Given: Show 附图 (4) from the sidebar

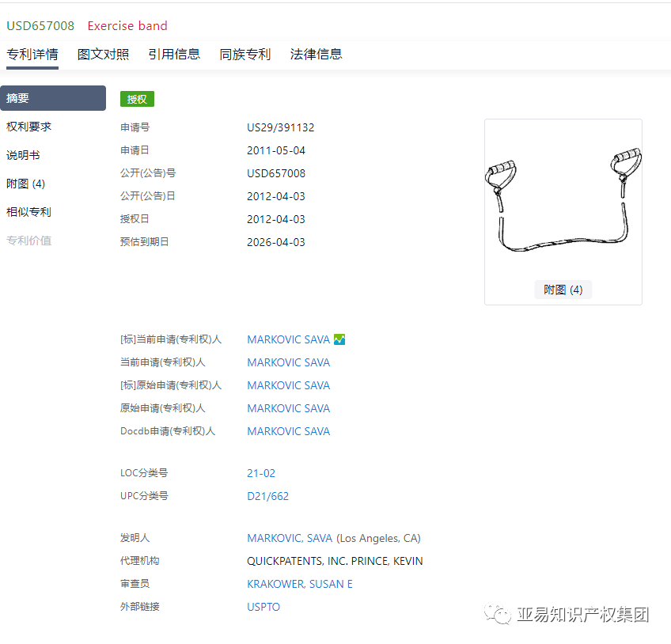Looking at the screenshot, I should point(26,184).
